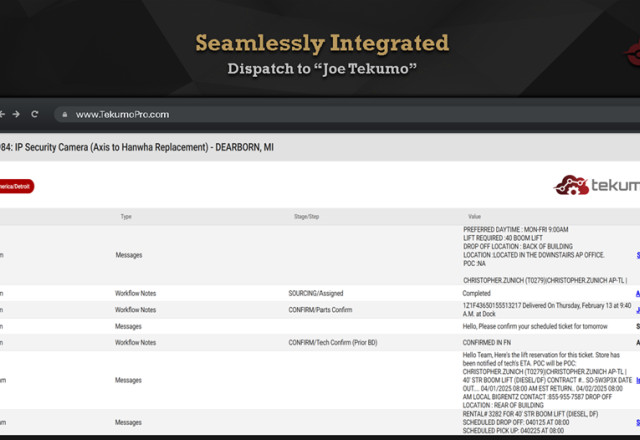The width and height of the screenshot is (640, 440).
Task: Click the tekumo cloud logo
Action: 597,185
